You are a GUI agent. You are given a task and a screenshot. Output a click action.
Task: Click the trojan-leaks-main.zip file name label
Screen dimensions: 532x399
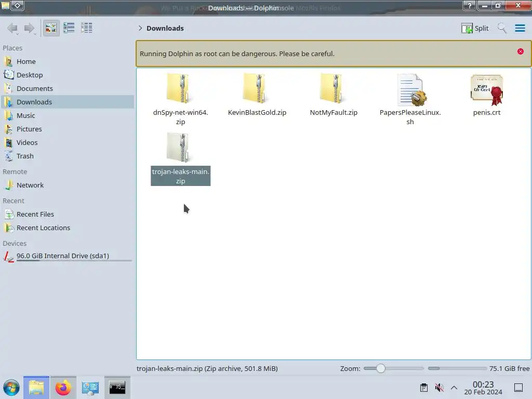(180, 176)
